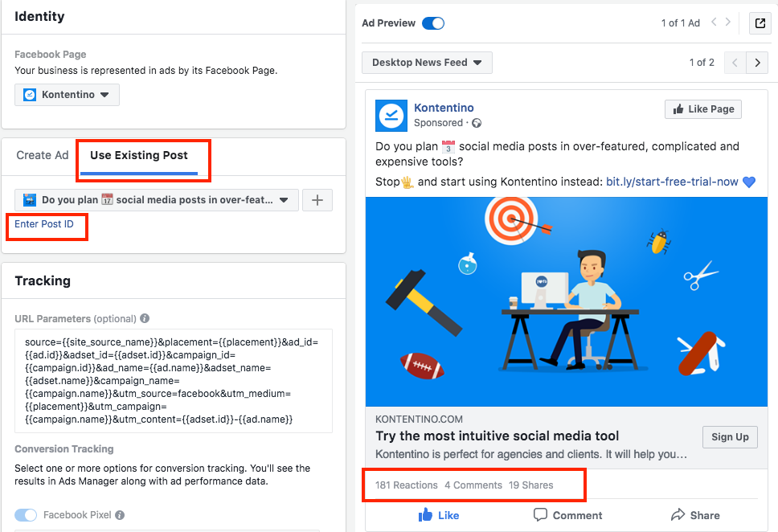Open the existing post selector dropdown
Viewport: 778px width, 532px height.
[x=156, y=200]
